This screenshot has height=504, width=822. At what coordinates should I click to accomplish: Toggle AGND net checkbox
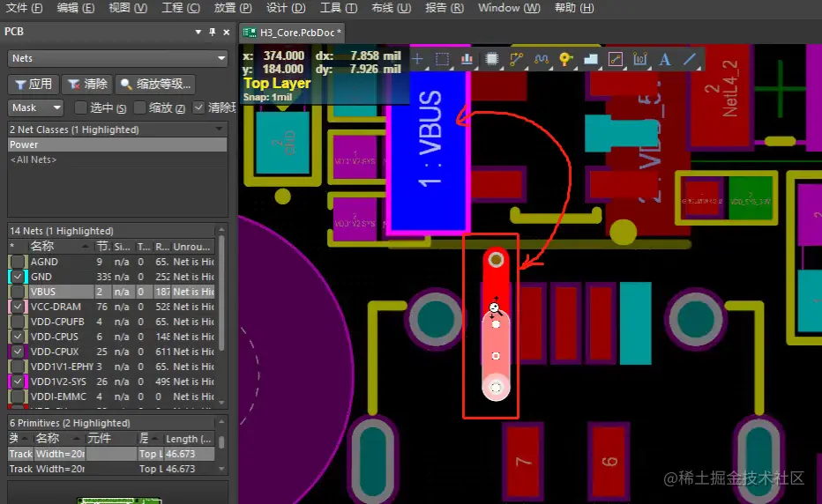tap(18, 262)
